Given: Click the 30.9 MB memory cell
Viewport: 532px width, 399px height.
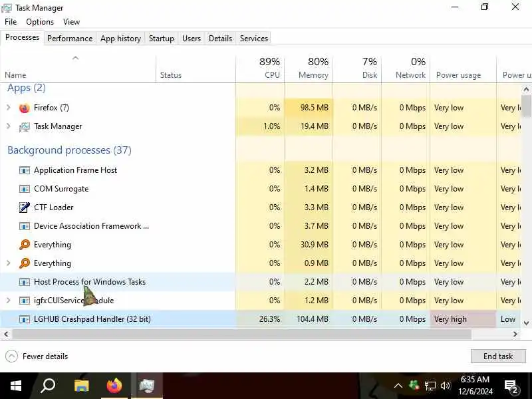Looking at the screenshot, I should tap(309, 245).
